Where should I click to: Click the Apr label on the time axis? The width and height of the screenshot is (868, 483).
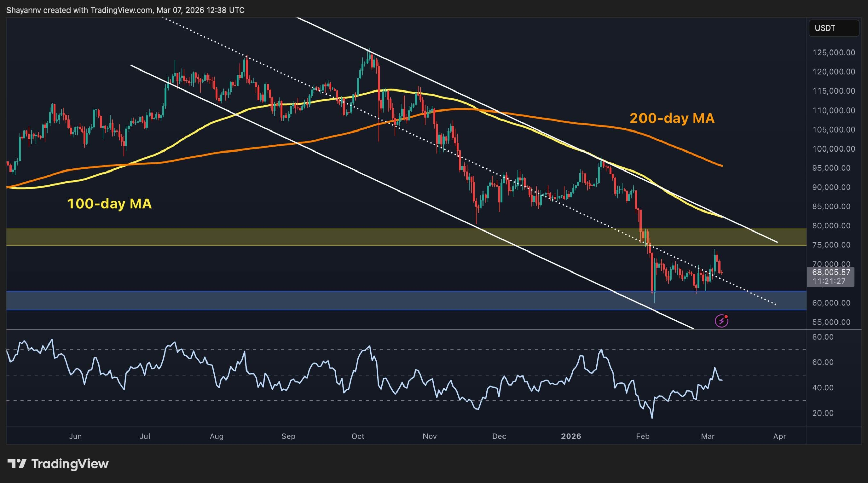click(x=780, y=436)
